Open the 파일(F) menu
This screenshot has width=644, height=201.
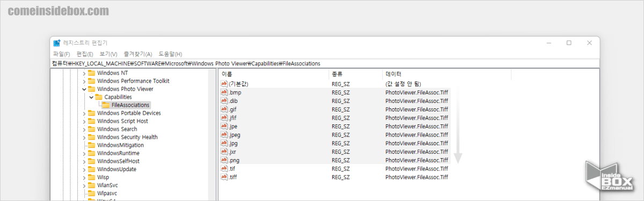coord(61,54)
